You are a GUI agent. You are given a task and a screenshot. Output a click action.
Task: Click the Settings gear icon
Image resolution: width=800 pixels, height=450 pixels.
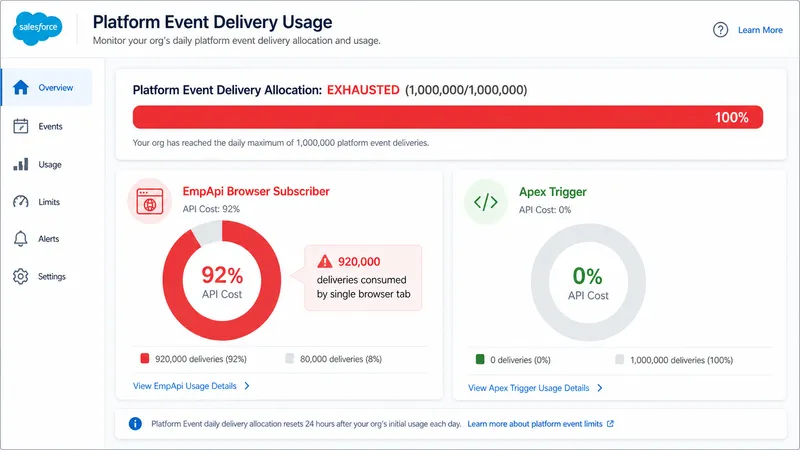coord(21,277)
